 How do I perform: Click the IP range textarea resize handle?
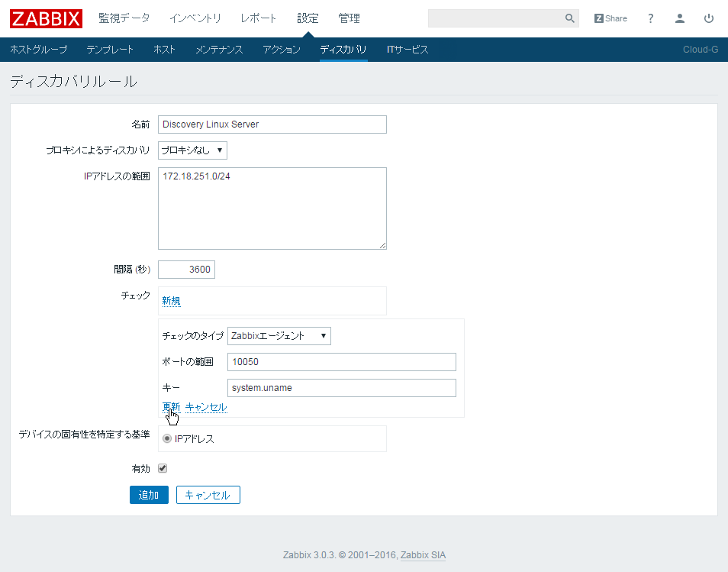click(x=382, y=245)
